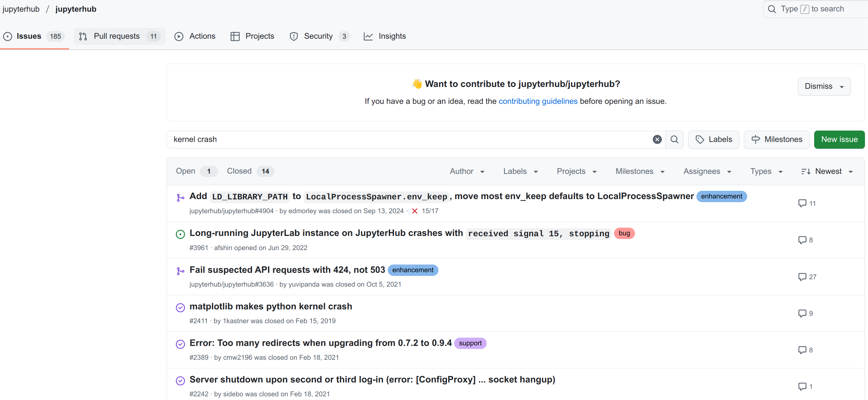This screenshot has height=400, width=868.
Task: Switch to the Pull requests tab
Action: pyautogui.click(x=116, y=36)
